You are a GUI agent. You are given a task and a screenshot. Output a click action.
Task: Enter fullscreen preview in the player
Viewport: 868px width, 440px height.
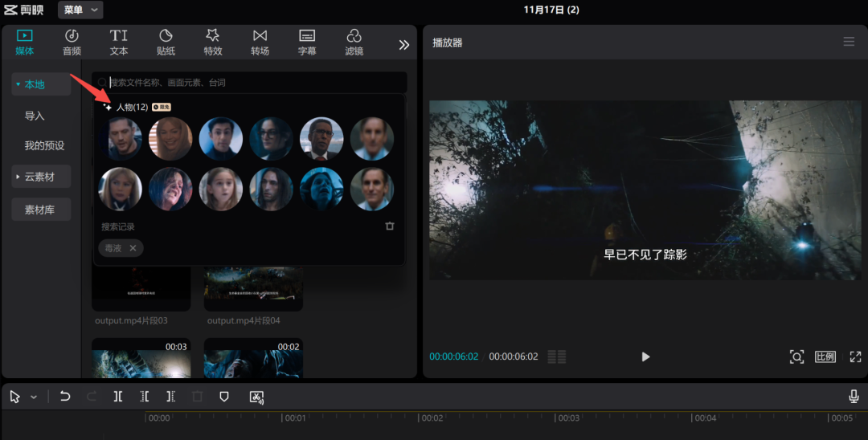click(x=855, y=356)
